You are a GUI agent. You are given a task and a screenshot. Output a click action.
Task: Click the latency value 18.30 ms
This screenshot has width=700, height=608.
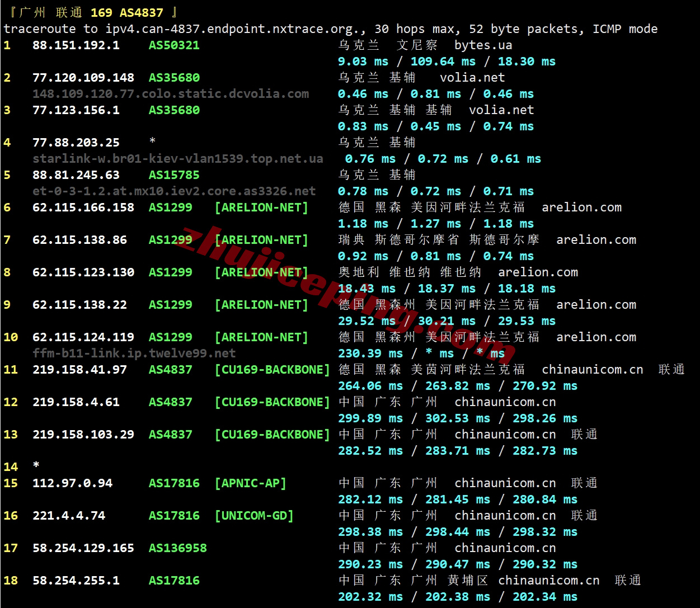(x=527, y=62)
